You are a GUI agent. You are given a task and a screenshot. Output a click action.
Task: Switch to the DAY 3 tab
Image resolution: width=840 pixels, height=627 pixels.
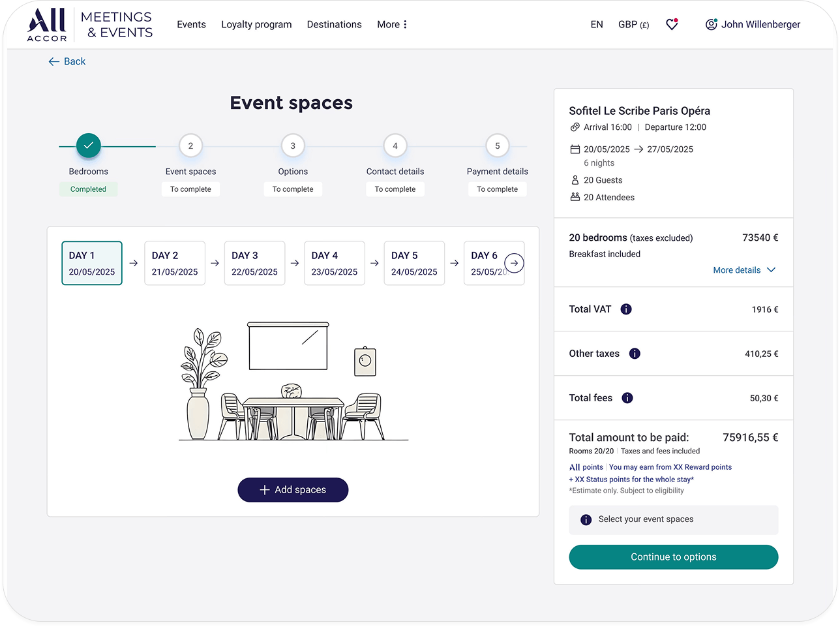point(254,263)
